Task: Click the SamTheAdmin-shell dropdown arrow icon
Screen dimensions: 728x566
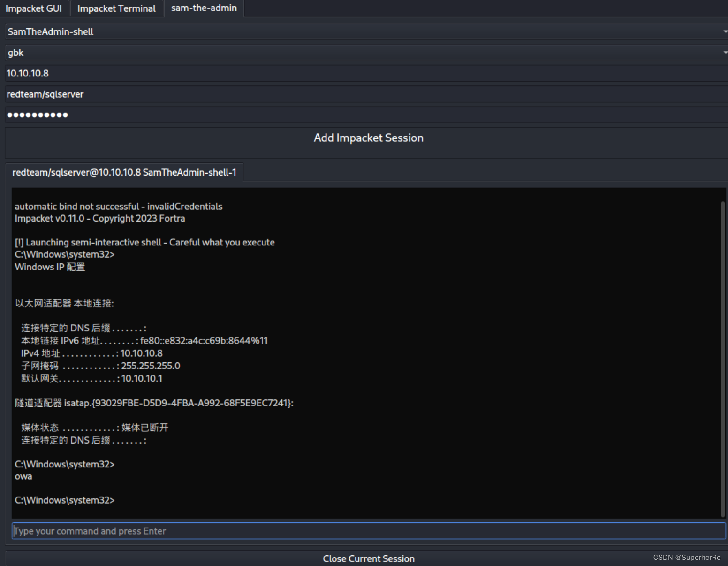Action: click(x=724, y=31)
